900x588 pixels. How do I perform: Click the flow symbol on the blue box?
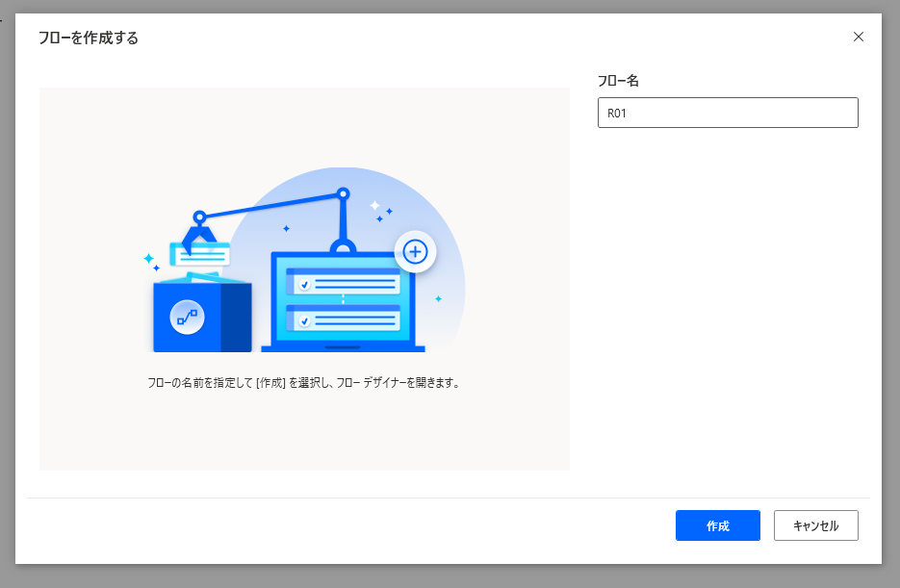(x=187, y=316)
